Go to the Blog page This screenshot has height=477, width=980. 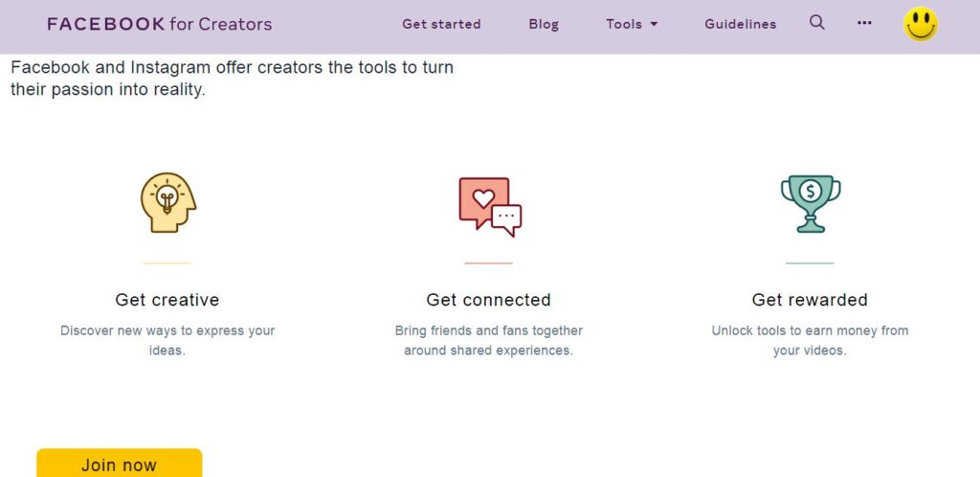pos(544,24)
